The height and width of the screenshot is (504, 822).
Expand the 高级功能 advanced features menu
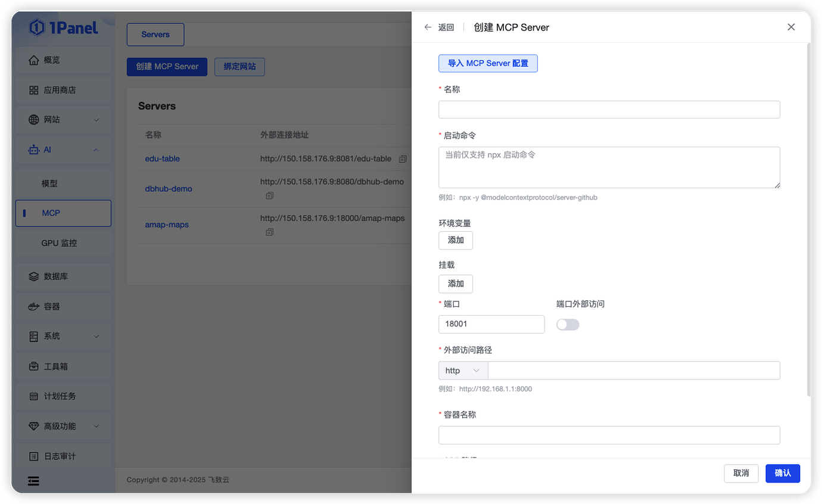click(60, 425)
